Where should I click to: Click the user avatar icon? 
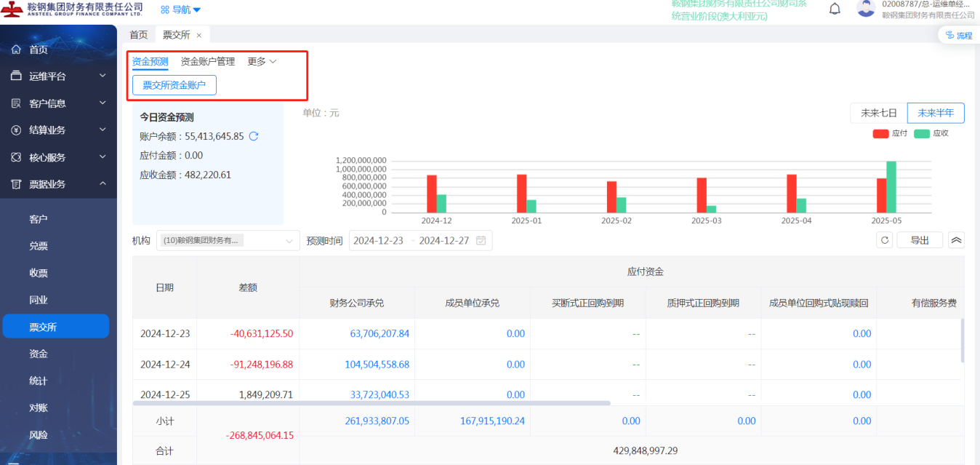865,8
